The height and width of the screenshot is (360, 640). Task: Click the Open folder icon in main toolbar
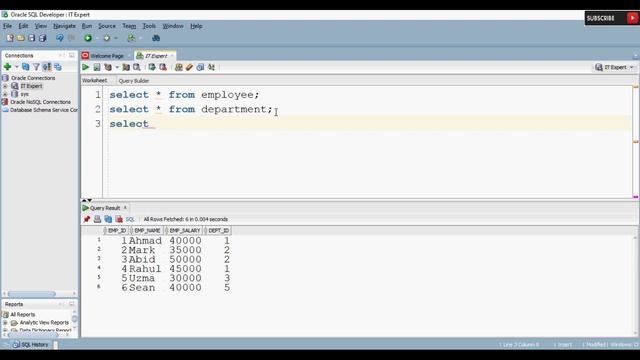coord(20,38)
